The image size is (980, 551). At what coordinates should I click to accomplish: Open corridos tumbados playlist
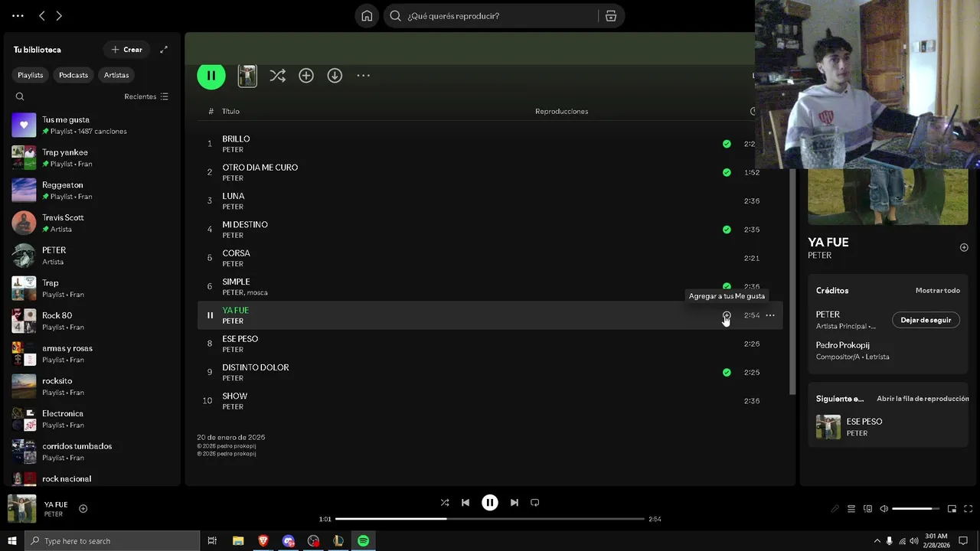click(x=92, y=452)
